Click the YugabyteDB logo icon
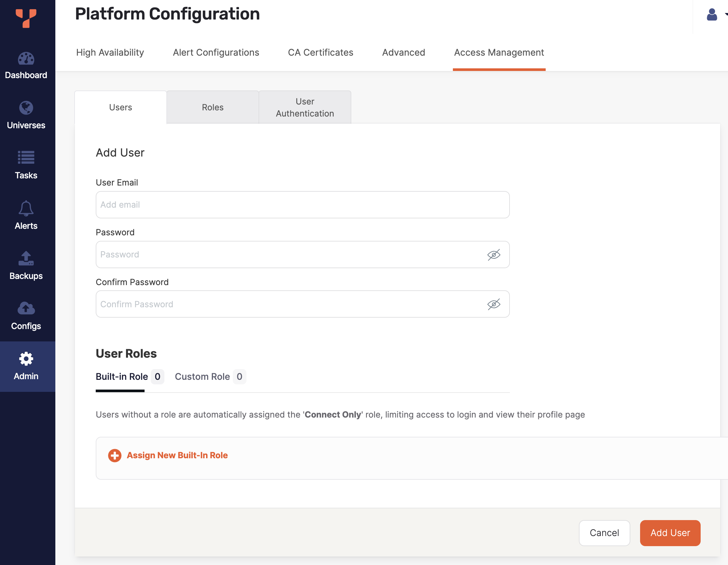 point(26,18)
